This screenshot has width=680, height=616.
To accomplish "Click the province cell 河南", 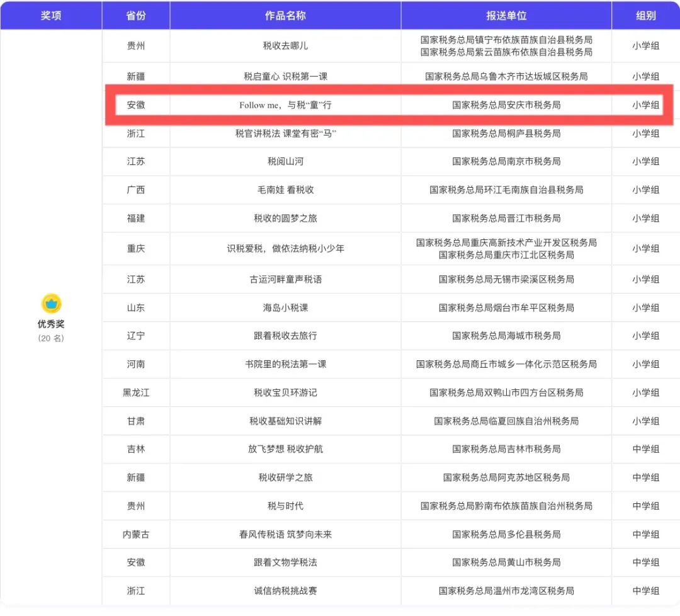I will point(136,364).
